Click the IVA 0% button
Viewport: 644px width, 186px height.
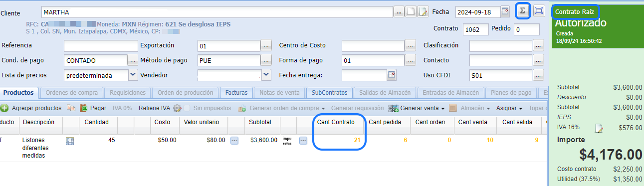(x=123, y=108)
